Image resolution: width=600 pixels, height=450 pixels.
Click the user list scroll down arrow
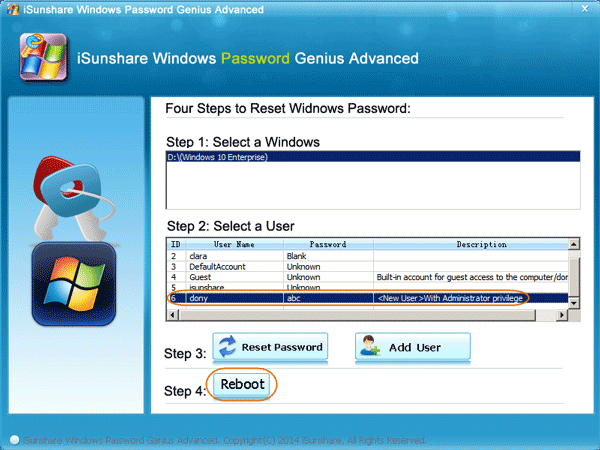pos(574,303)
